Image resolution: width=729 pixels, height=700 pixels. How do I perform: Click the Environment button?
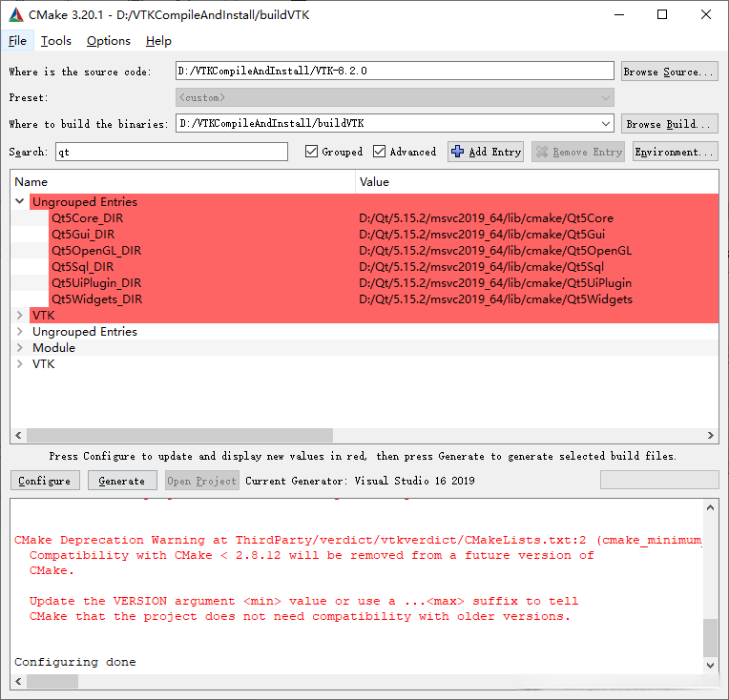pos(675,152)
